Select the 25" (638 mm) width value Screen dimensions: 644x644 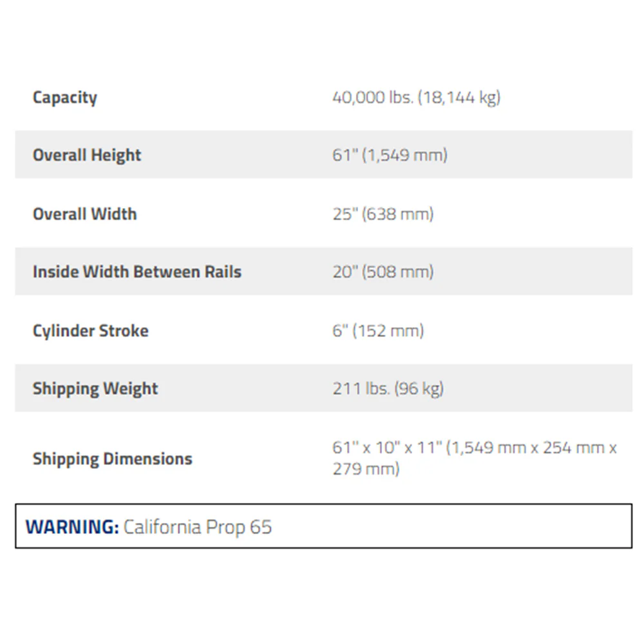click(x=383, y=214)
